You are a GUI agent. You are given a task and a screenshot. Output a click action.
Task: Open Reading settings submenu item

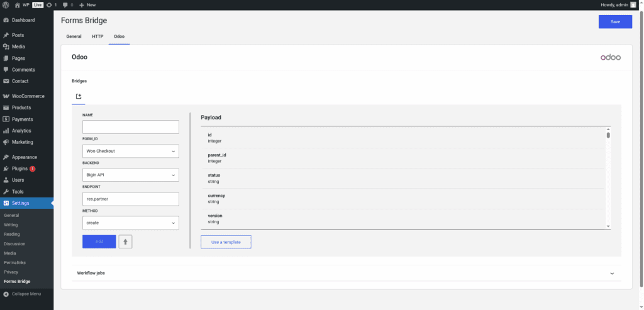(x=11, y=235)
